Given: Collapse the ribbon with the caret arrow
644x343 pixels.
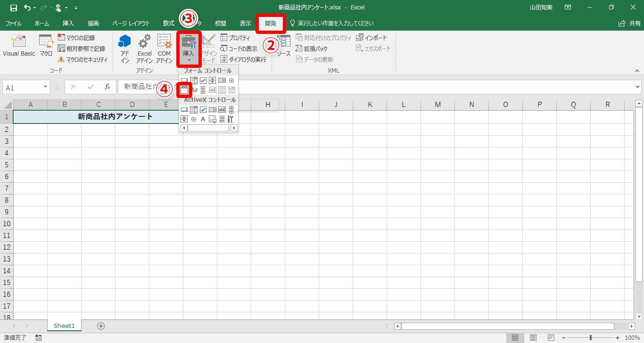Looking at the screenshot, I should [x=637, y=70].
